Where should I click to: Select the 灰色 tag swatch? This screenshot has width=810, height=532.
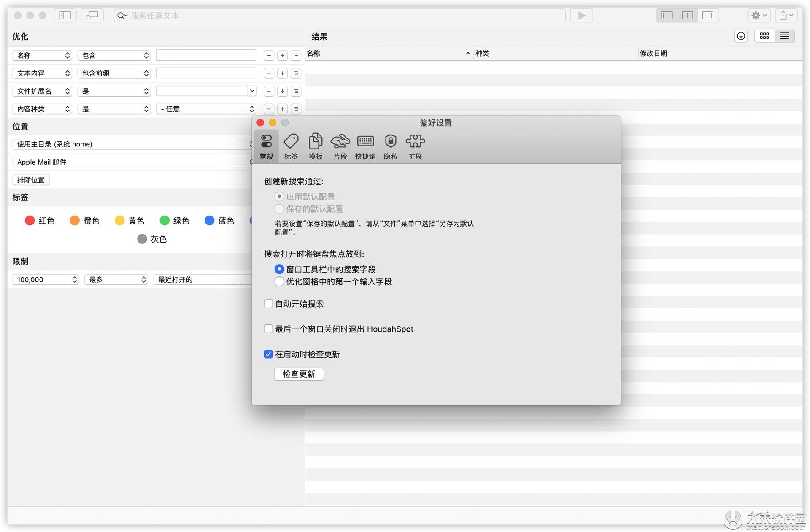(142, 239)
